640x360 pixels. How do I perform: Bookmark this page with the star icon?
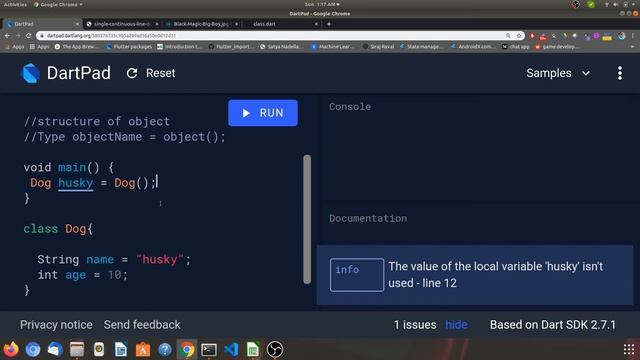point(519,36)
